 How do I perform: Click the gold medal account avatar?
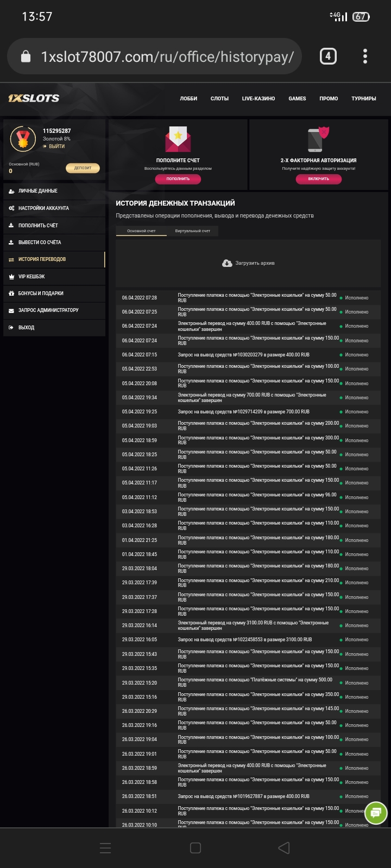pyautogui.click(x=23, y=139)
